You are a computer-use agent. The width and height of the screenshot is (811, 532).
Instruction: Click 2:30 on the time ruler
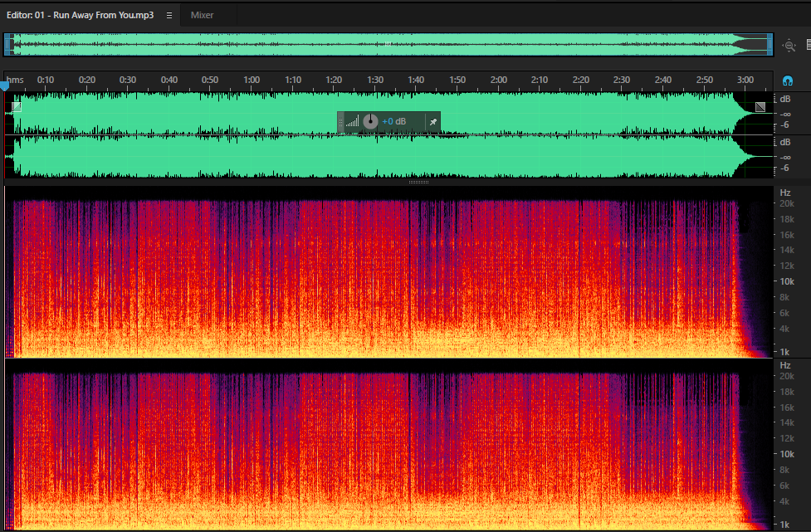[622, 80]
